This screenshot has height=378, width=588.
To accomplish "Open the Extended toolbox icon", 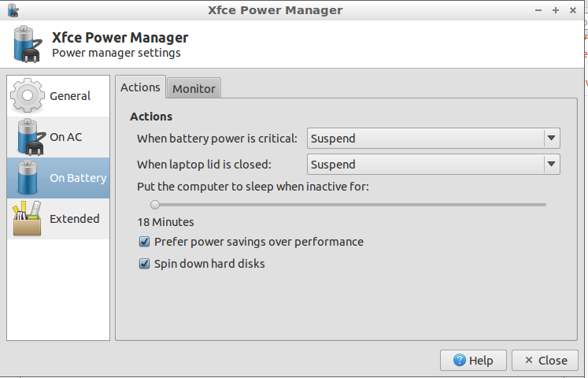I will click(27, 219).
